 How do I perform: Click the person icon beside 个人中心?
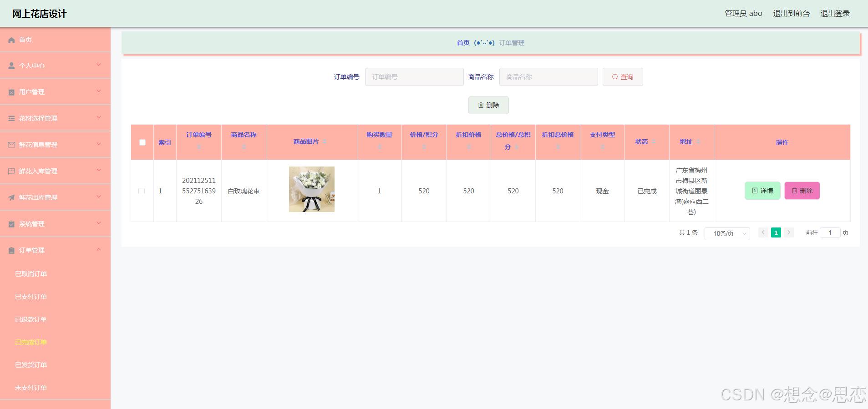point(12,66)
